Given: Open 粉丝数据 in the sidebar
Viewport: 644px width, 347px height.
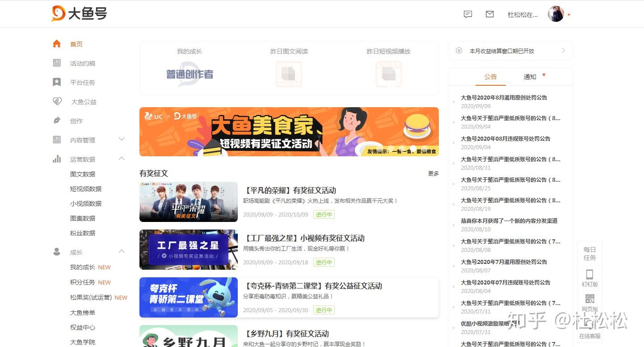Looking at the screenshot, I should pos(83,233).
